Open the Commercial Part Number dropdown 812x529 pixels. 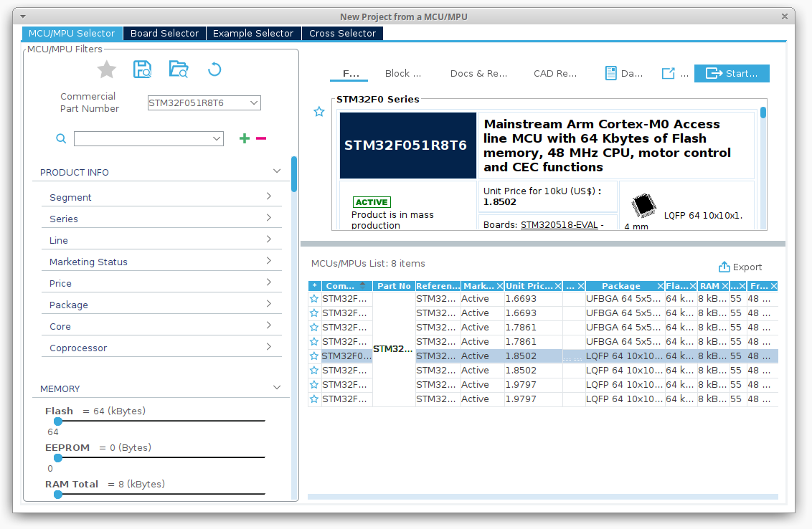point(254,103)
